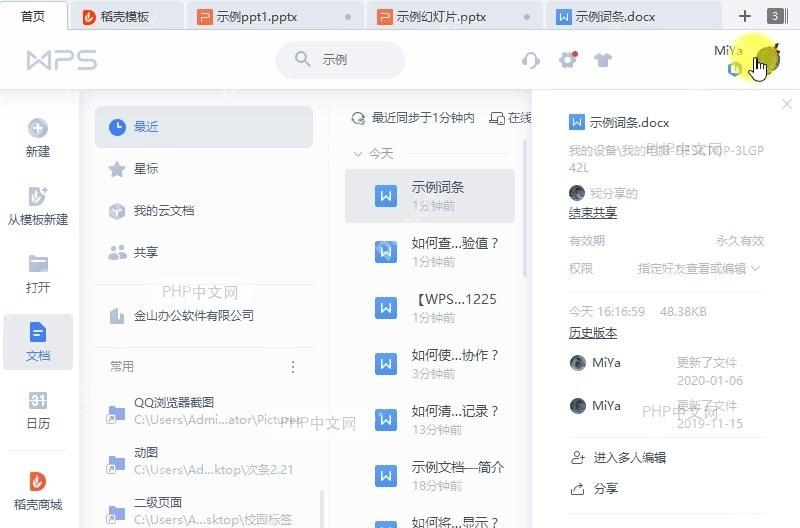The height and width of the screenshot is (528, 800).
Task: Click the search field containing 示例
Action: 340,60
